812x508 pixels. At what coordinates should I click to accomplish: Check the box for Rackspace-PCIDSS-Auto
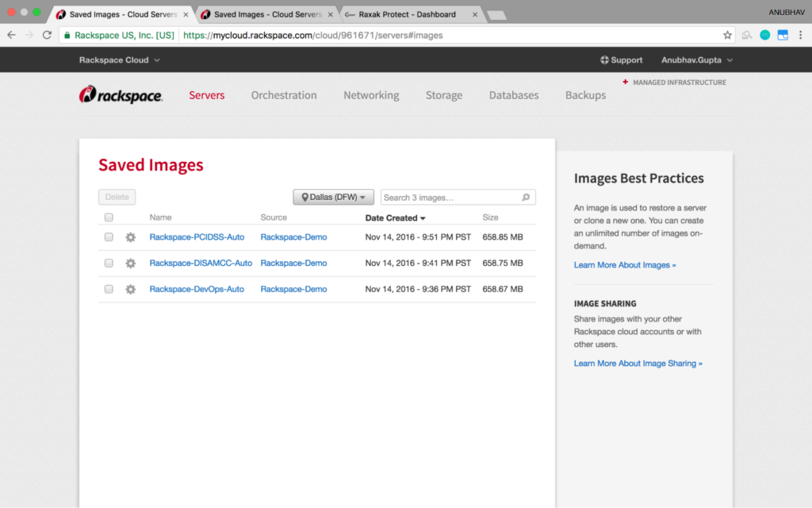(x=109, y=237)
